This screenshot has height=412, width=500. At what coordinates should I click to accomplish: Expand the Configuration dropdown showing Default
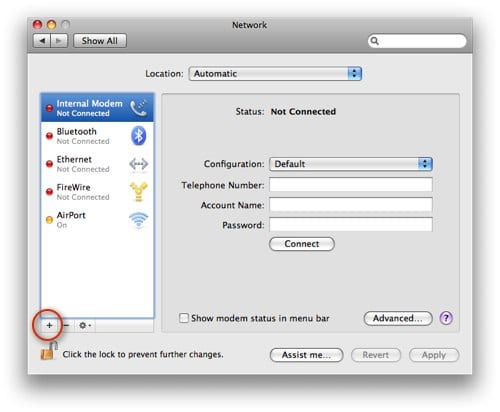(351, 164)
